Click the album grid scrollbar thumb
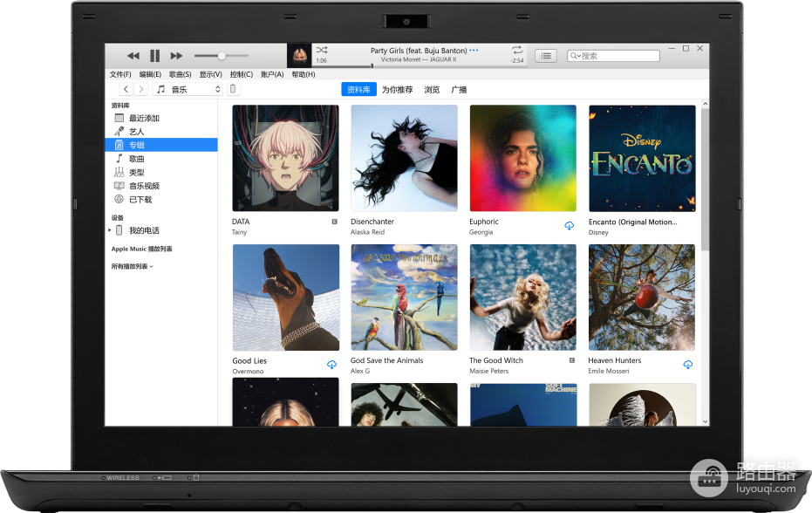This screenshot has width=812, height=513. tap(705, 179)
